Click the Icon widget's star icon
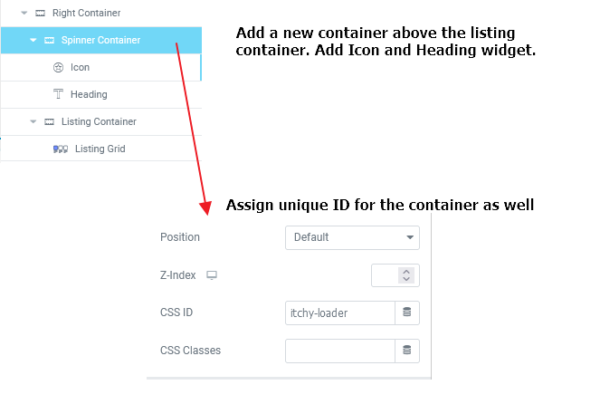The width and height of the screenshot is (600, 404). [58, 68]
